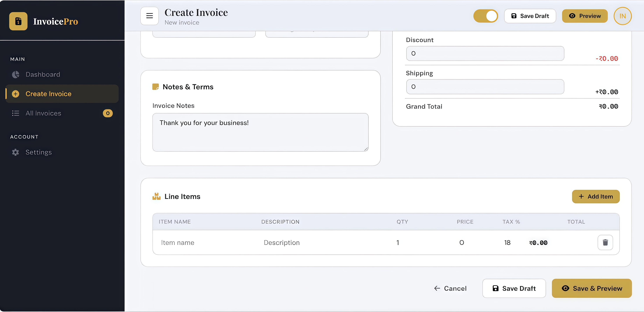Click the ITEM NAME column header
Screen dimensions: 644x312
coord(175,222)
